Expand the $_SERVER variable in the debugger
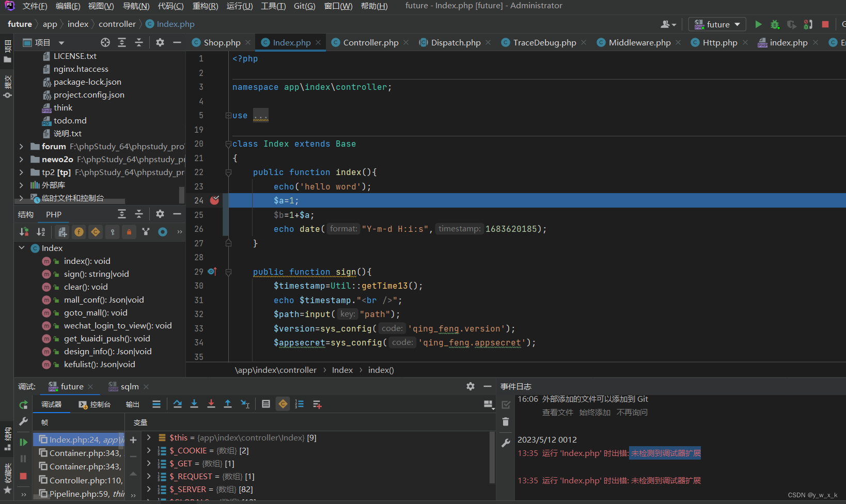Screen dimensions: 846x504 [x=148, y=489]
